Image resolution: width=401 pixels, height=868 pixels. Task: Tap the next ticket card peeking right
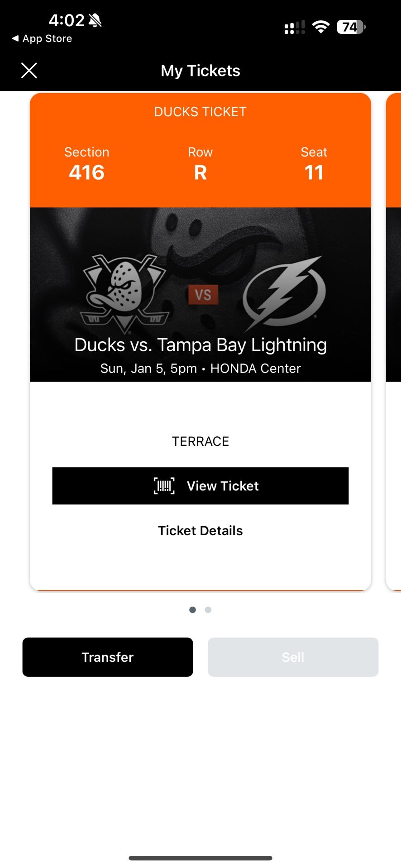393,339
